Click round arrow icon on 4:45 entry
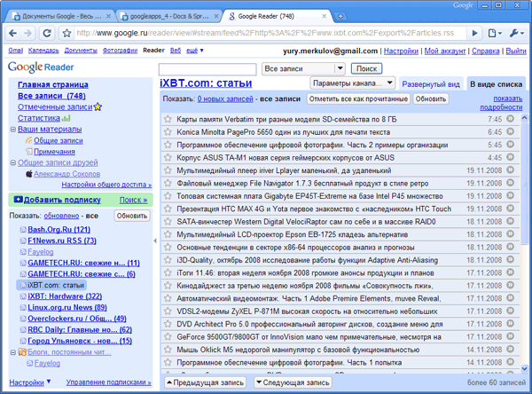The image size is (532, 394). pos(511,157)
